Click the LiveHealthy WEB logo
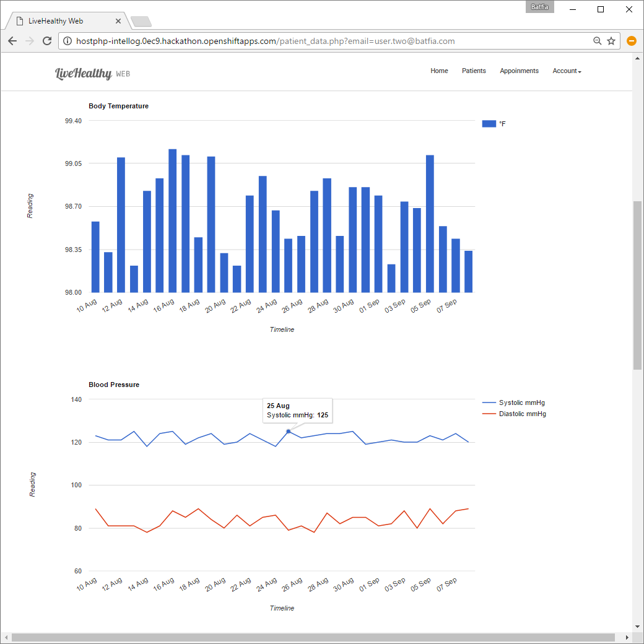This screenshot has width=644, height=644. pos(92,74)
